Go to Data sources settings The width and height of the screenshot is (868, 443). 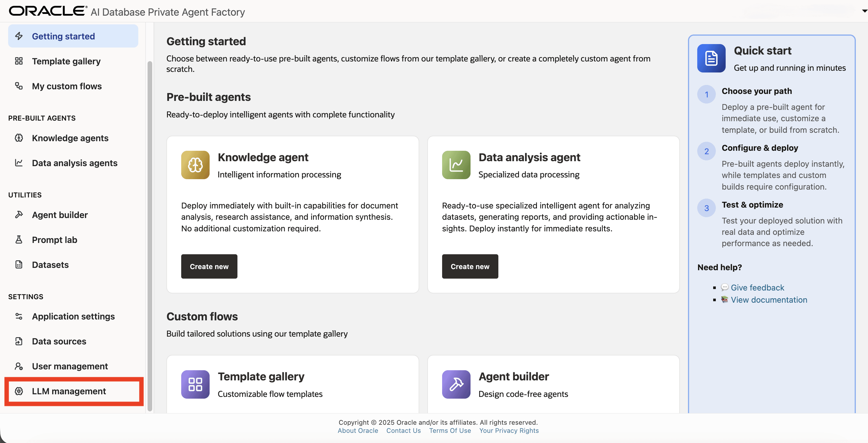click(73, 341)
